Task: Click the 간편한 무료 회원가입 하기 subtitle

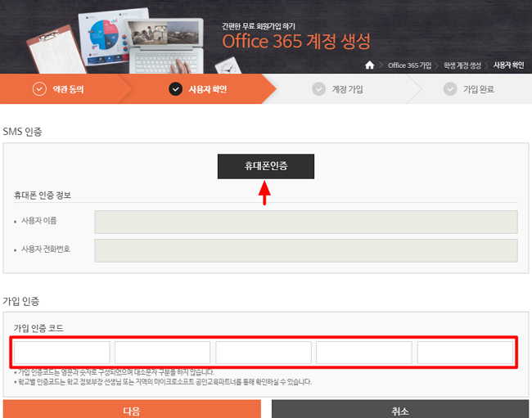Action: [259, 26]
